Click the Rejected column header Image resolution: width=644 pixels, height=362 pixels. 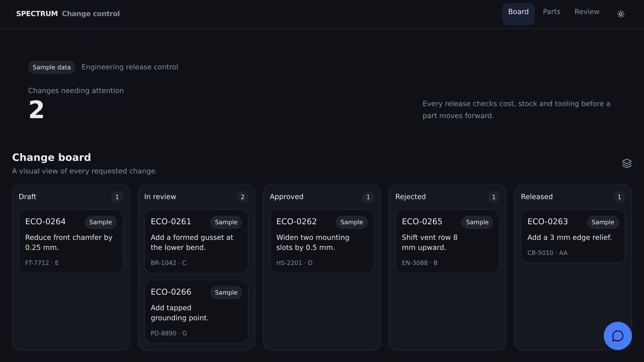[411, 197]
